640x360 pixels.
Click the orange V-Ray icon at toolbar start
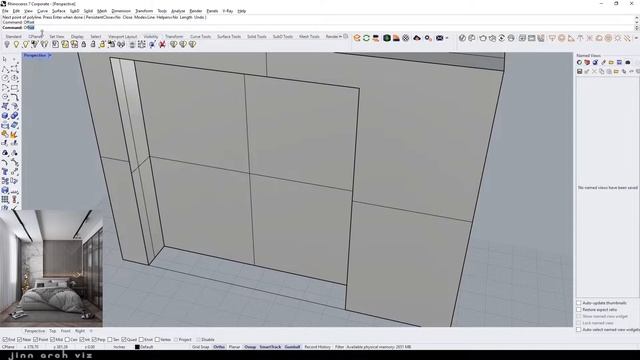click(357, 38)
